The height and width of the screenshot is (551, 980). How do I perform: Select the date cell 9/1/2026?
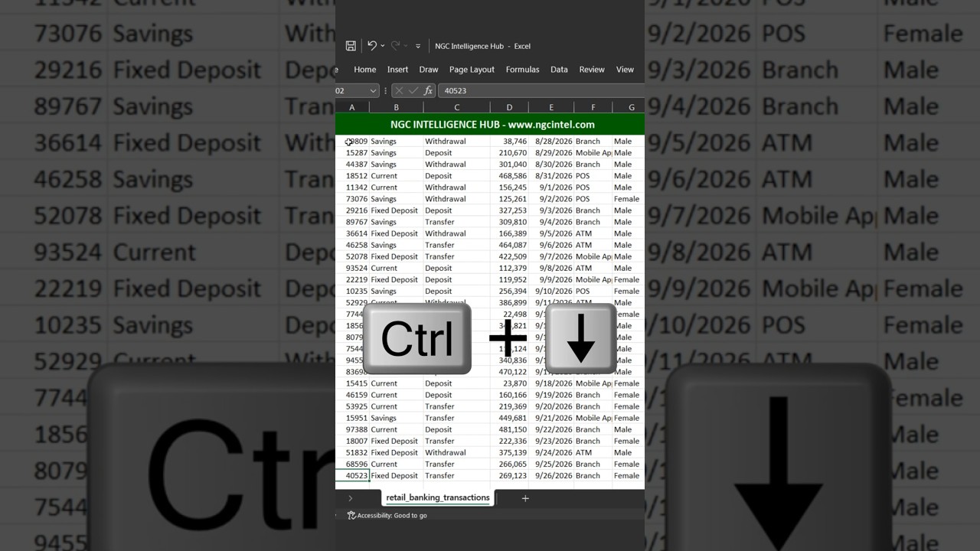pyautogui.click(x=551, y=187)
